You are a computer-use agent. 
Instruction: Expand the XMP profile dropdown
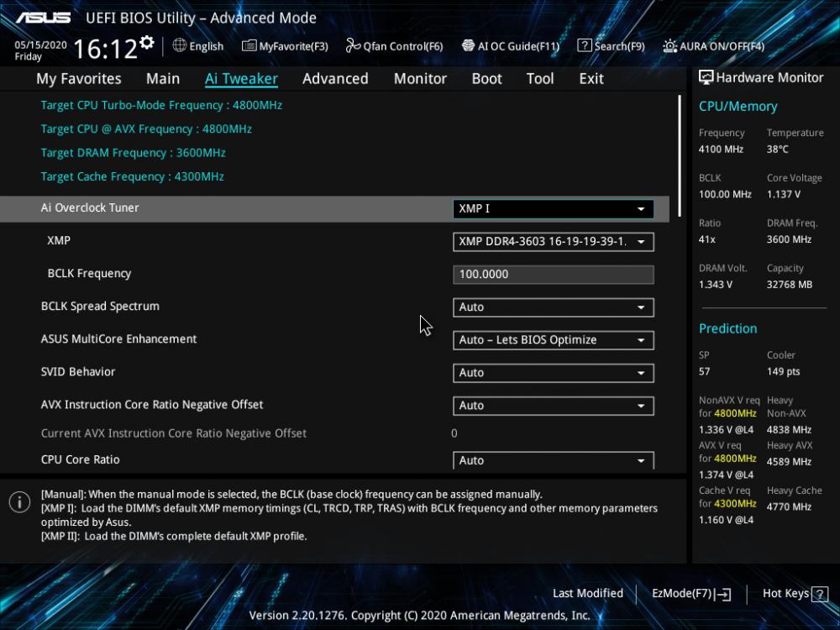[553, 242]
